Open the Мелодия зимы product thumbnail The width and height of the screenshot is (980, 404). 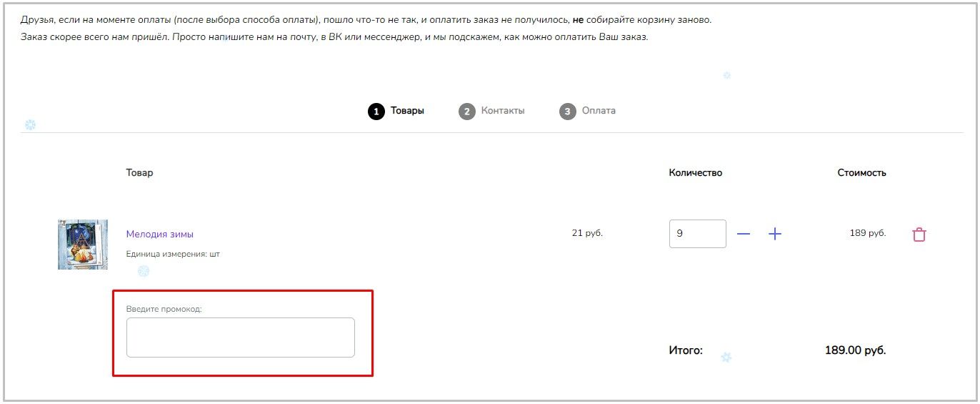point(83,245)
